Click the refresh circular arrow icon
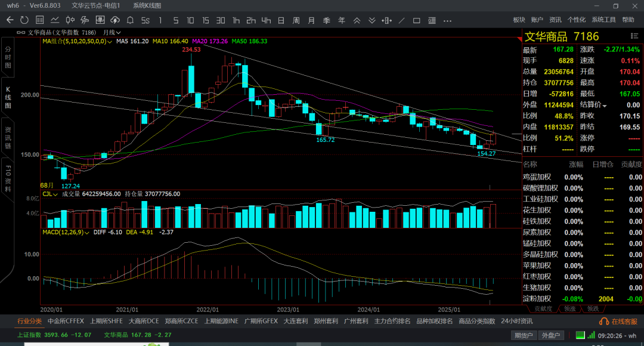The height and width of the screenshot is (346, 644). pos(24,20)
